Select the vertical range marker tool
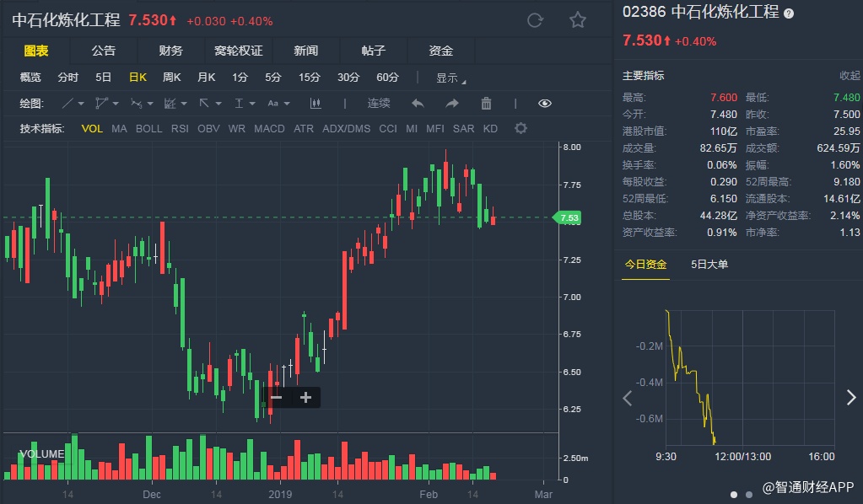Image resolution: width=863 pixels, height=504 pixels. click(x=239, y=104)
